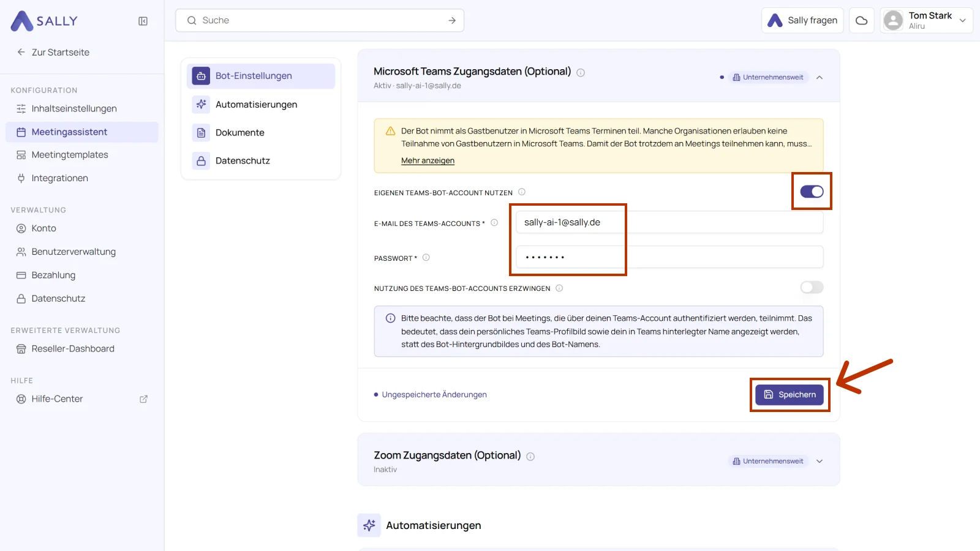Click info icon beside Eigenen Teams-Bot-Account nutzen
The image size is (980, 551).
click(x=522, y=192)
